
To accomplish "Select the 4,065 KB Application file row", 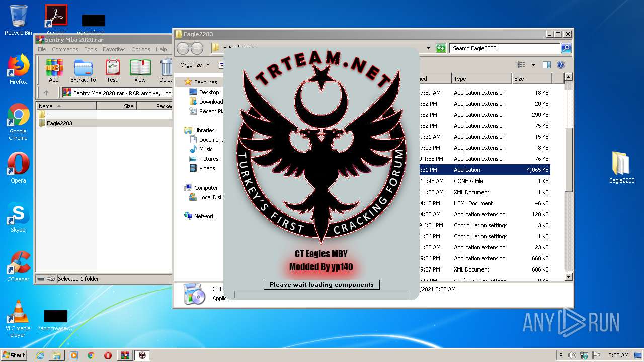I will [x=485, y=170].
